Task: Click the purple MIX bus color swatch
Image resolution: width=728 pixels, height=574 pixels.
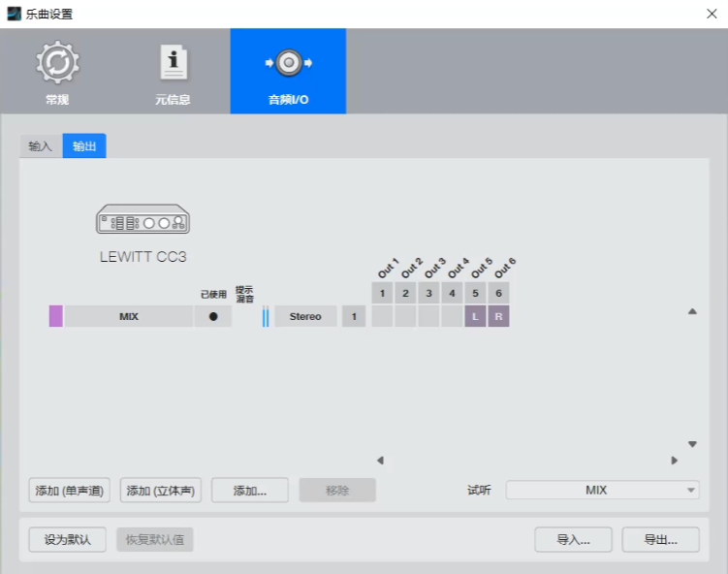Action: [56, 316]
